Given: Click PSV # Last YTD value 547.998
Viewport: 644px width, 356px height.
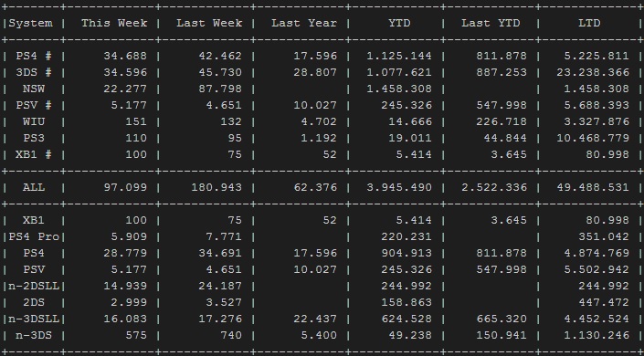Looking at the screenshot, I should (501, 106).
